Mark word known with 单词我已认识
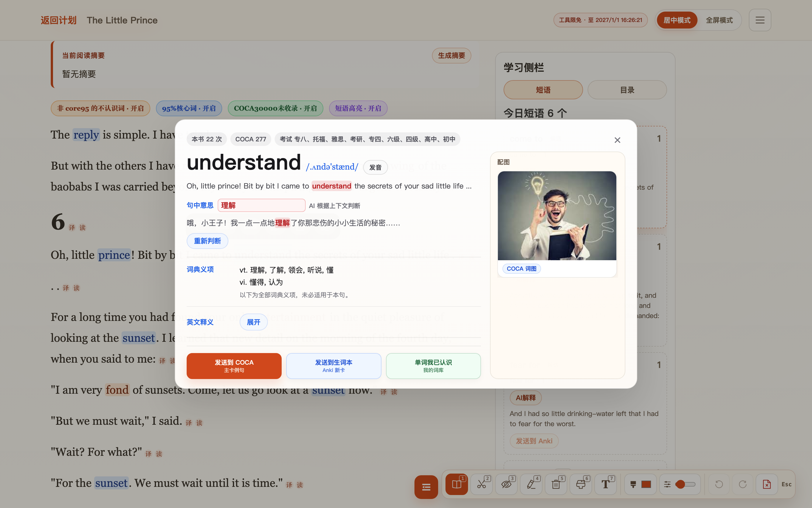The height and width of the screenshot is (508, 812). [x=433, y=366]
